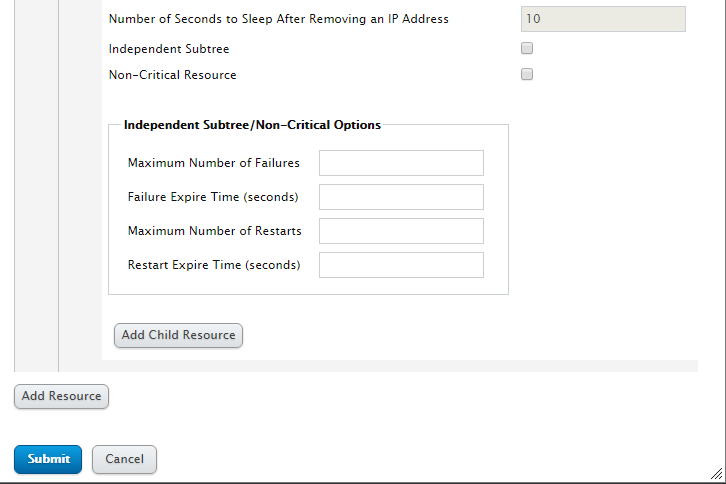Focus the sleep seconds field showing 10
This screenshot has height=484, width=726.
point(603,19)
